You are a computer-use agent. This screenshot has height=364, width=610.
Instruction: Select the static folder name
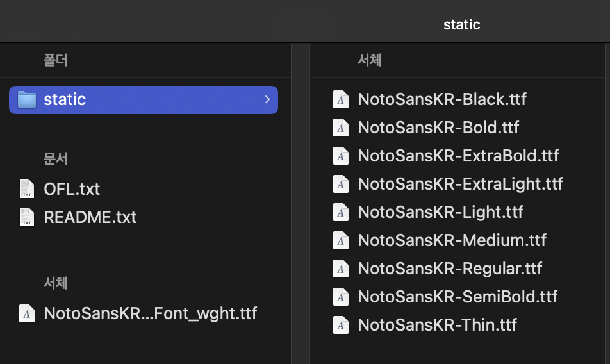point(65,99)
